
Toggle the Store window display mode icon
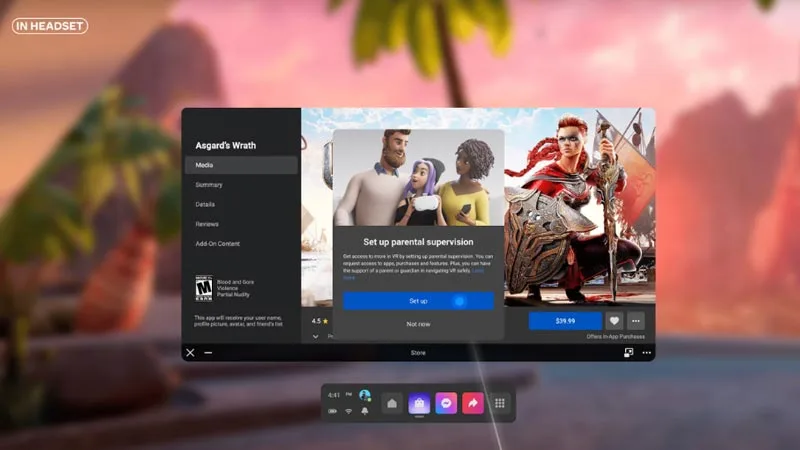coord(629,353)
